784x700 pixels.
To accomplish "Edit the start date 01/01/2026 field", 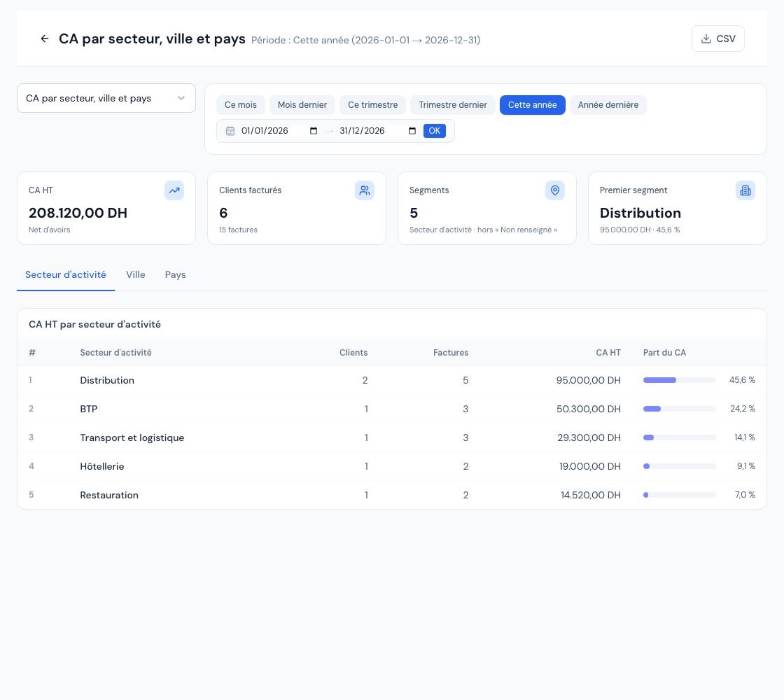I will tap(279, 131).
